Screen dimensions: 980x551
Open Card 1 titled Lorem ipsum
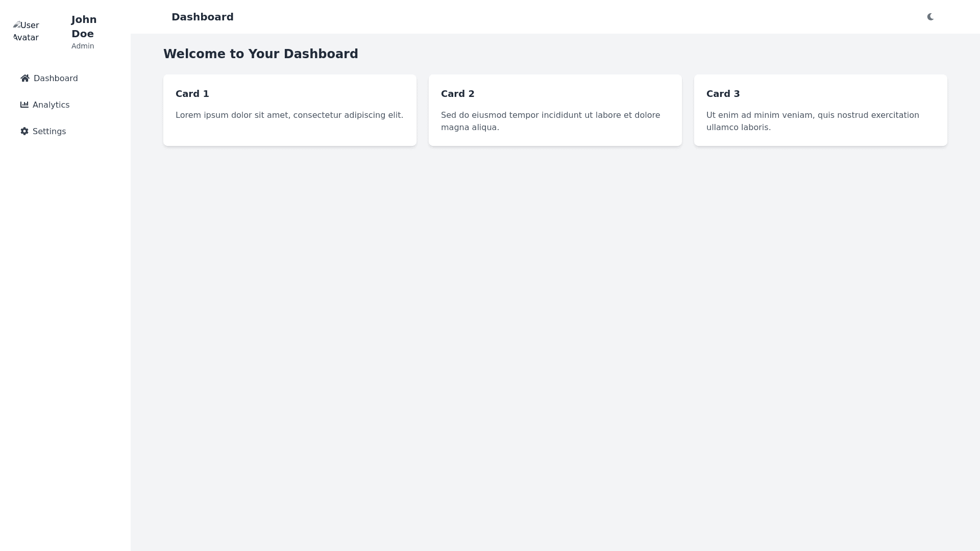tap(289, 110)
